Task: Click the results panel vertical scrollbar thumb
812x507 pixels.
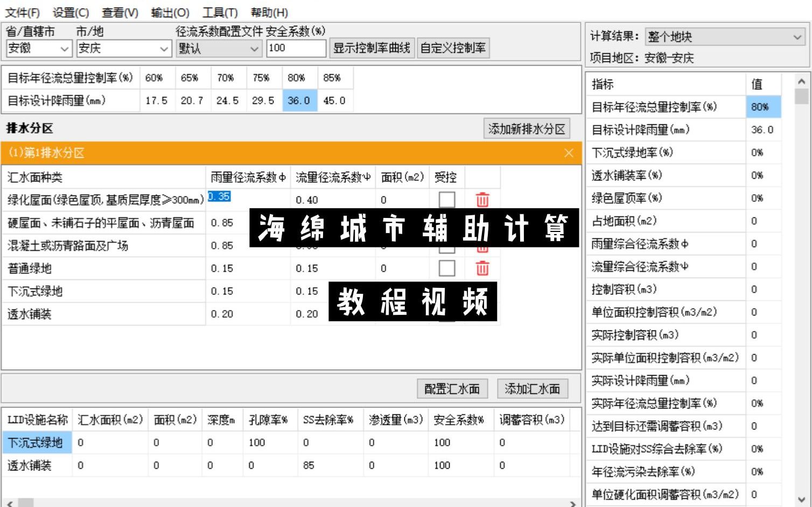Action: [x=801, y=96]
